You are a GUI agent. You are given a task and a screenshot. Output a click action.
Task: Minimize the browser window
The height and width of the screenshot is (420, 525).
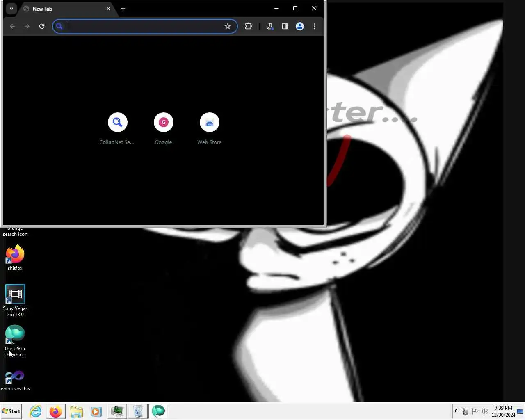point(276,8)
